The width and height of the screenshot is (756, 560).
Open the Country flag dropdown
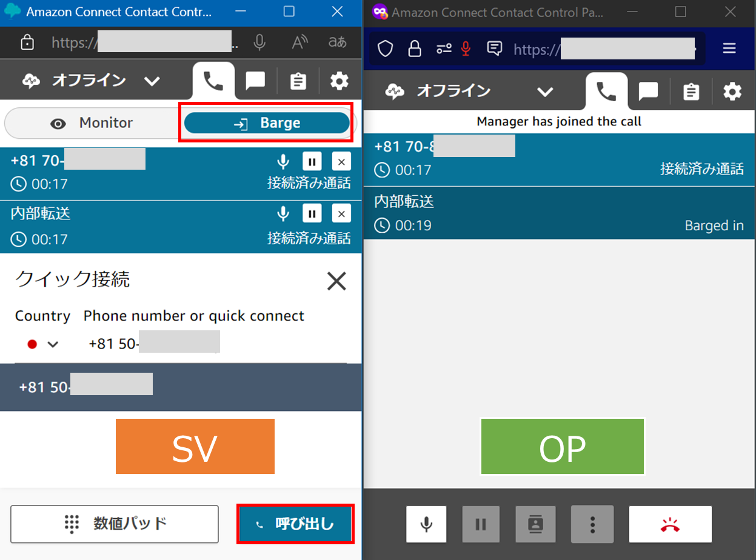(42, 344)
